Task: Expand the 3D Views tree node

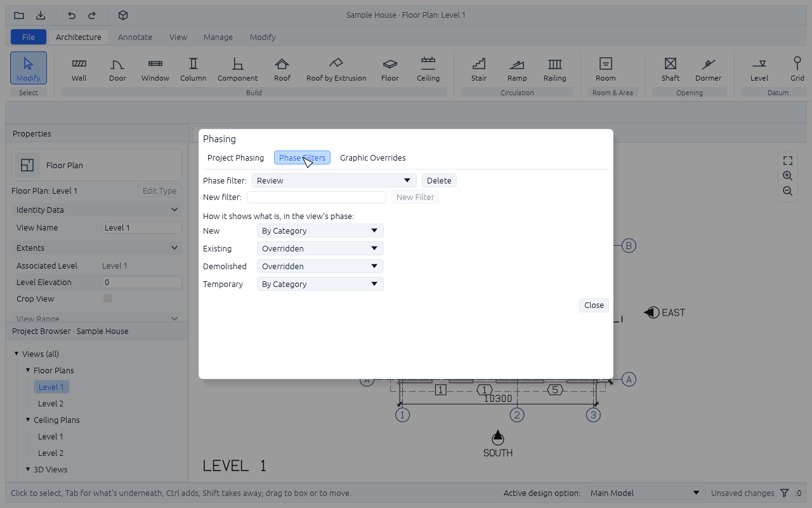Action: 28,469
